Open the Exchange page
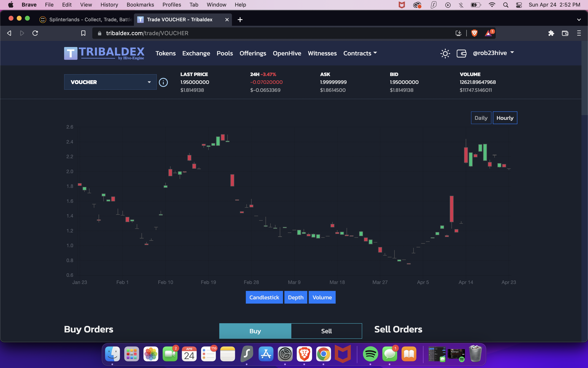This screenshot has width=588, height=368. coord(196,53)
